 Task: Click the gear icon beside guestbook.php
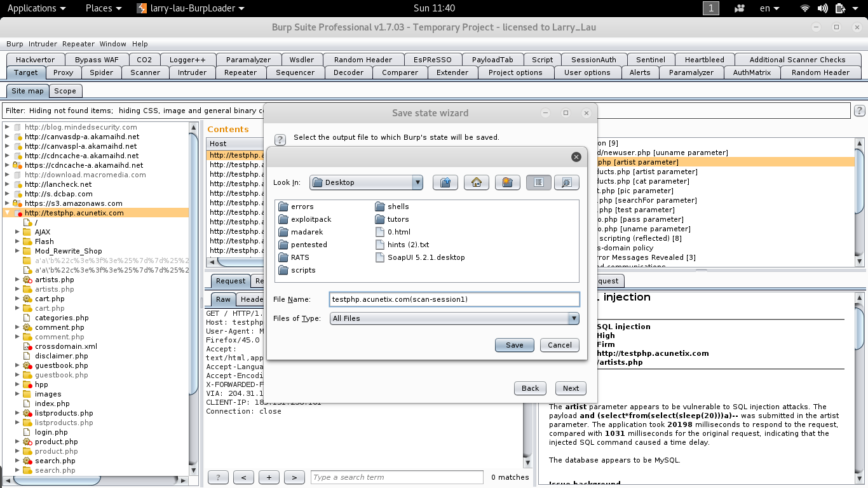(x=27, y=365)
